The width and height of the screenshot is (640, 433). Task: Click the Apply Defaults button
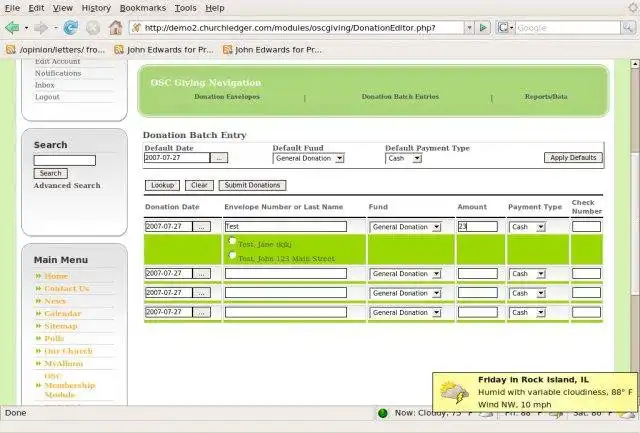573,158
